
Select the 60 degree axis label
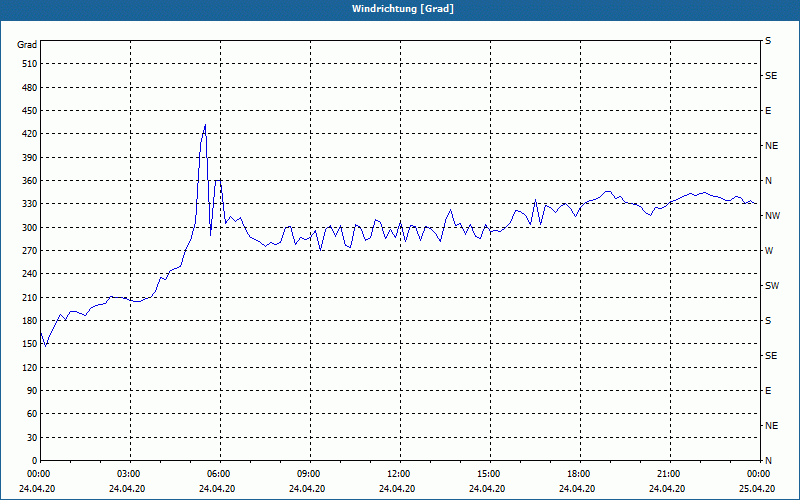pos(32,414)
